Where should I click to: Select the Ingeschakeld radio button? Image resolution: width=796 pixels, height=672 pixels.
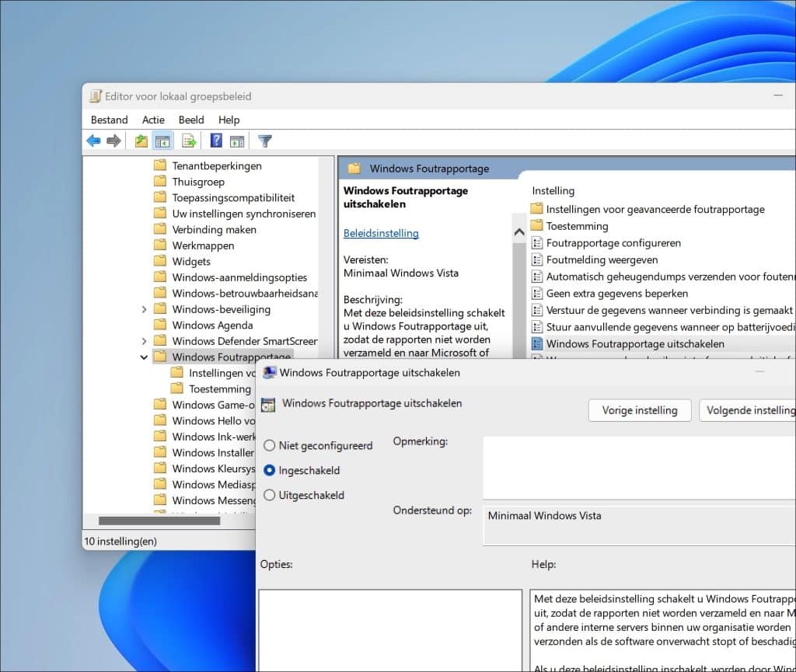pyautogui.click(x=270, y=470)
